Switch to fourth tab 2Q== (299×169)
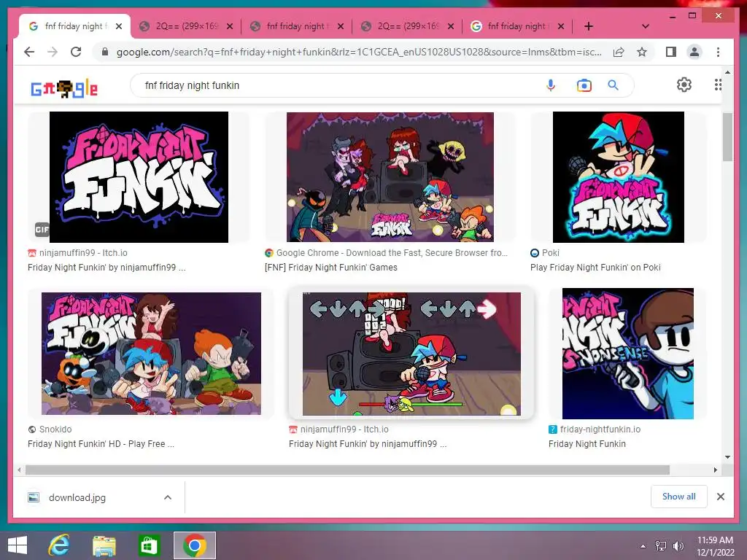 tap(409, 26)
